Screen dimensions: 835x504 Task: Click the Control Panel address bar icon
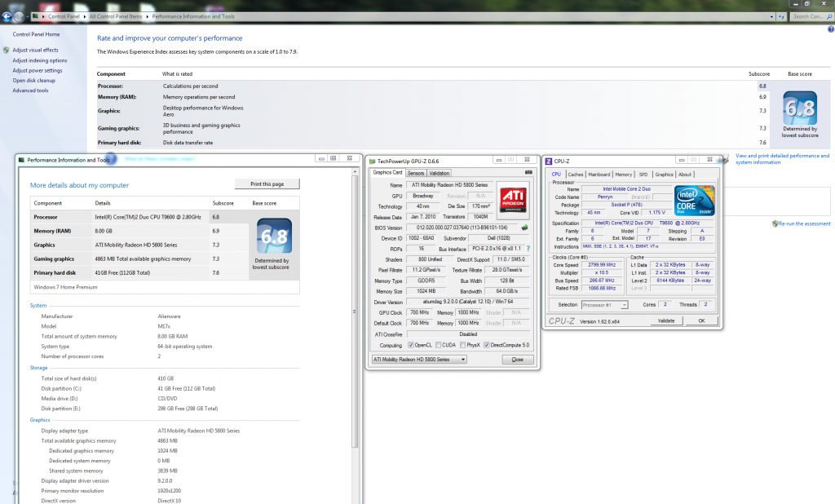tap(35, 16)
